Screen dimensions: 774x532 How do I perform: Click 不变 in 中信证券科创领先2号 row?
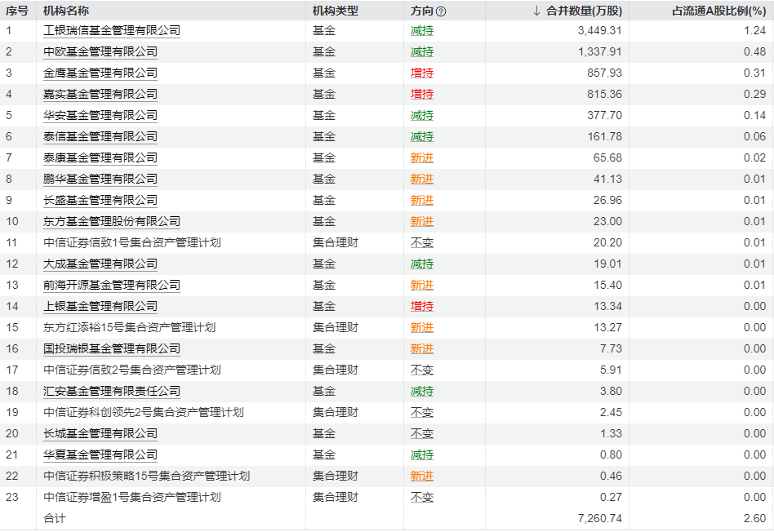tap(422, 413)
